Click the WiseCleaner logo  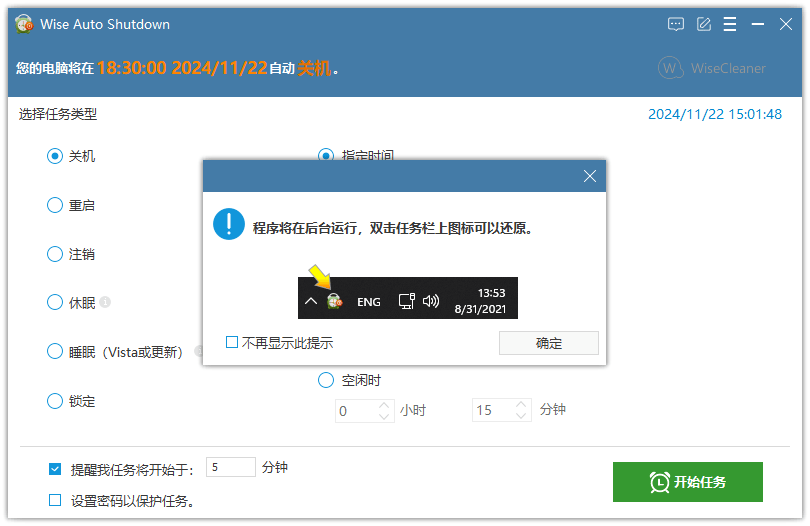[712, 68]
